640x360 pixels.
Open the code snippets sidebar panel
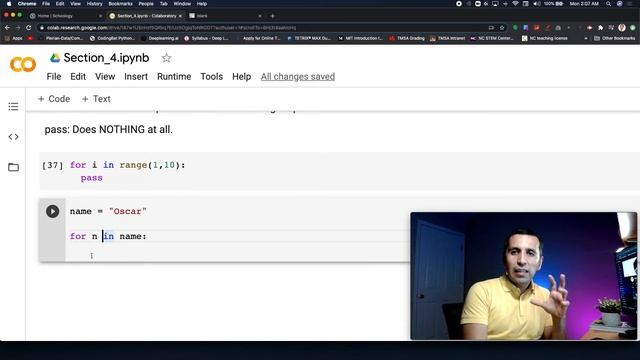point(13,137)
